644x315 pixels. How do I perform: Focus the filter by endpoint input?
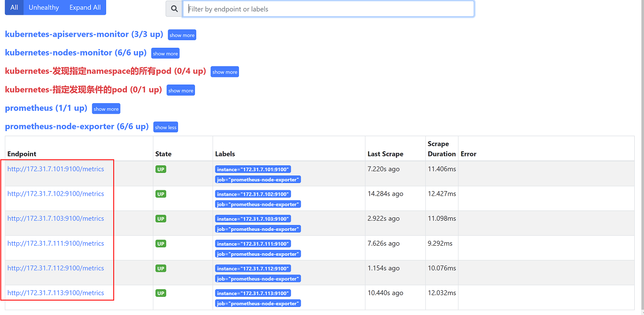(x=328, y=9)
